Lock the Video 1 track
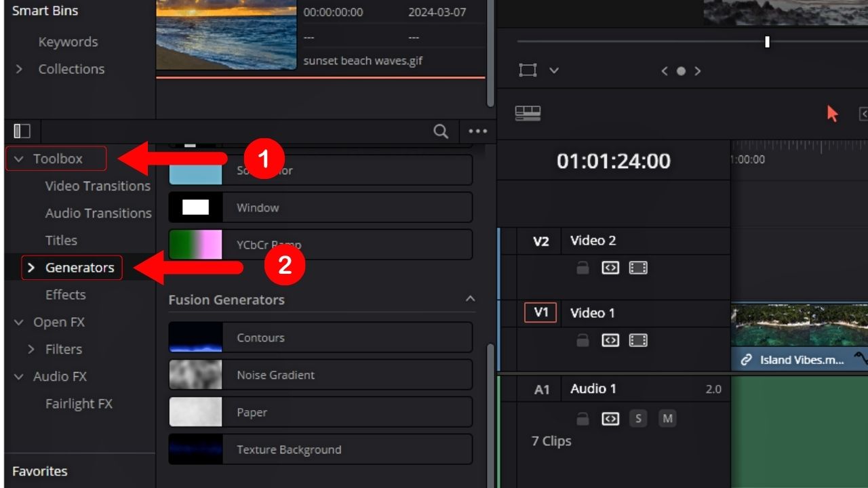Image resolution: width=868 pixels, height=488 pixels. (582, 340)
